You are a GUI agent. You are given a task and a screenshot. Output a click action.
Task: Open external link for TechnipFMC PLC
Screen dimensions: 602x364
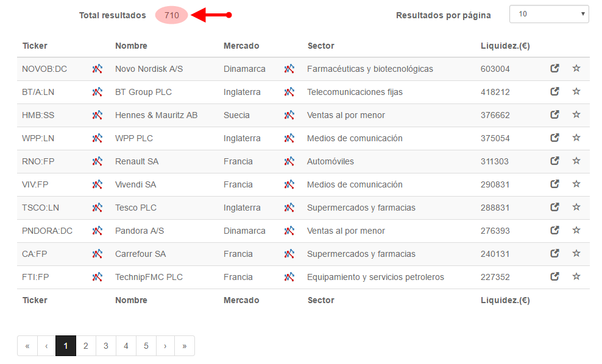click(554, 276)
